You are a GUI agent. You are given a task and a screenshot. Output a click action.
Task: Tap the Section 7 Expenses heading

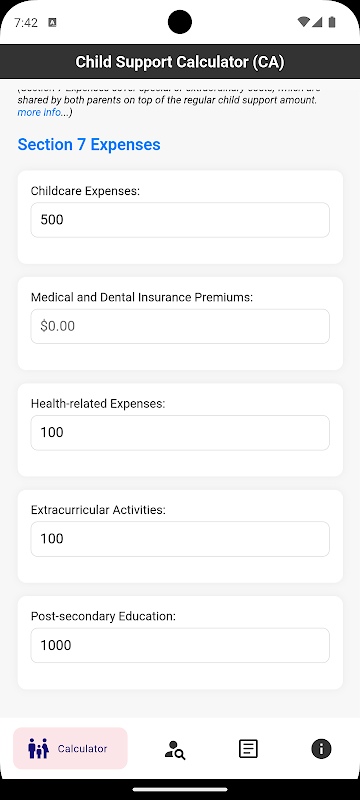click(x=89, y=144)
